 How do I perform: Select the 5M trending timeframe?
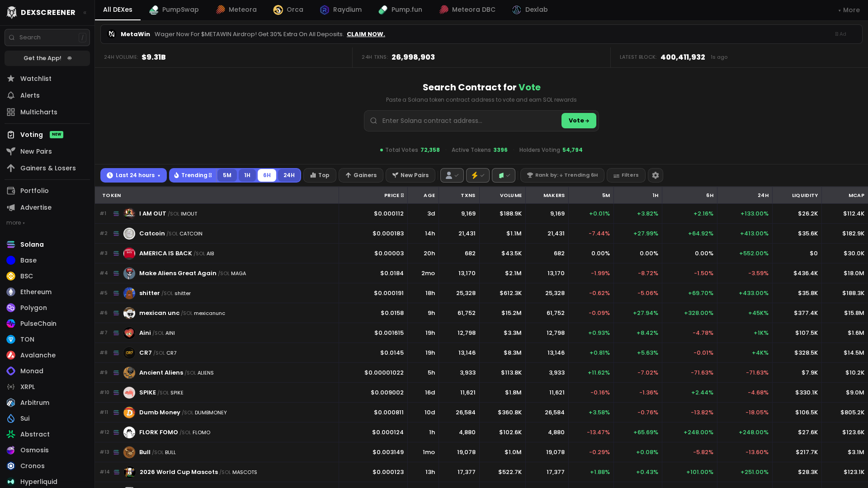tap(227, 175)
